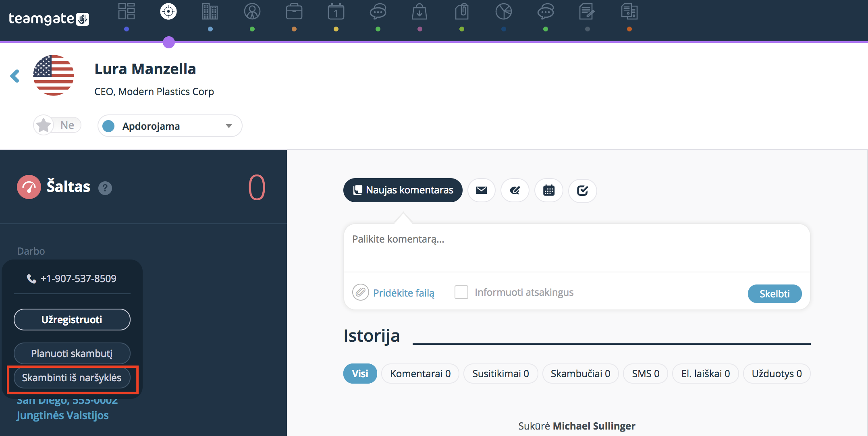868x436 pixels.
Task: Select the Naujas komentaras tab
Action: click(x=403, y=190)
